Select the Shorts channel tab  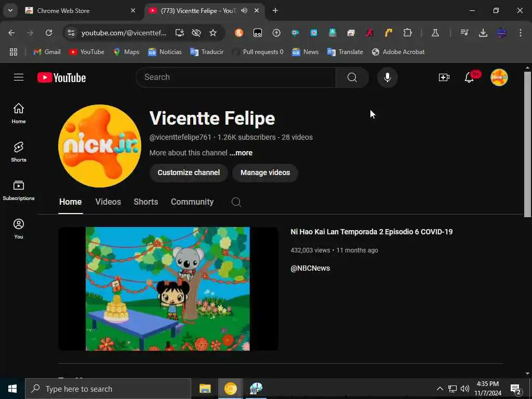coord(146,202)
